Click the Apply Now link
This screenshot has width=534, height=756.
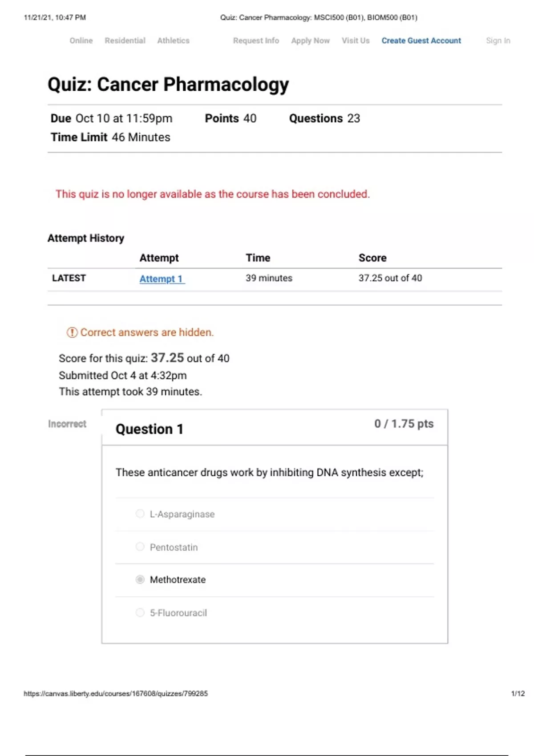(310, 40)
